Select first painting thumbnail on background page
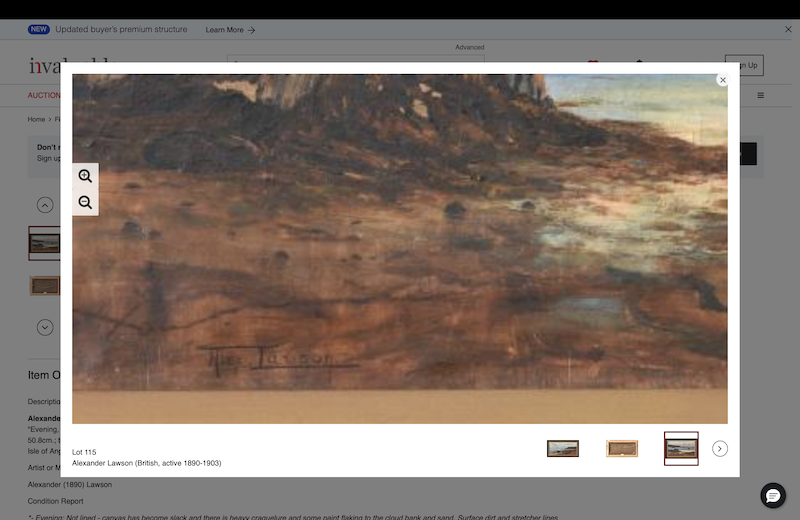Viewport: 800px width, 520px height. pyautogui.click(x=44, y=243)
